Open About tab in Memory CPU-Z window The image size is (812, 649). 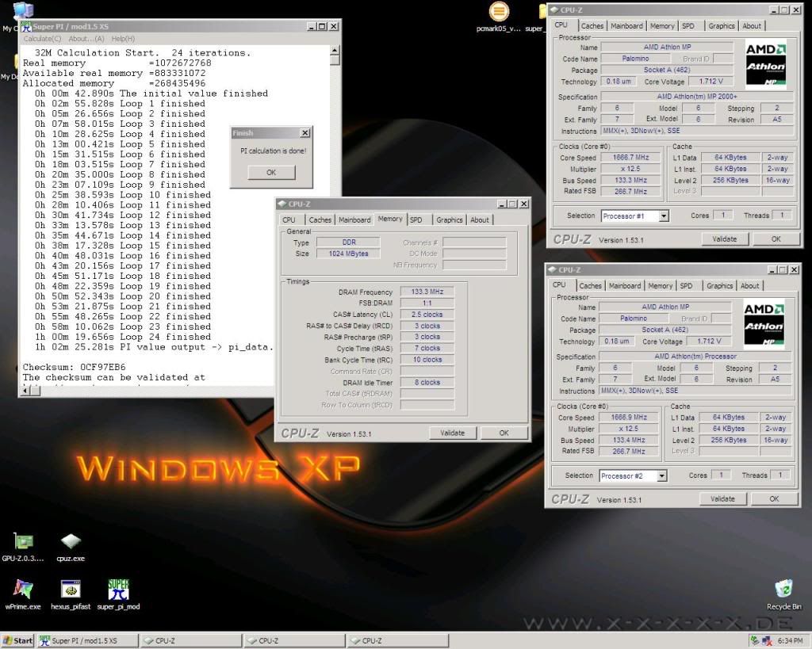coord(480,220)
